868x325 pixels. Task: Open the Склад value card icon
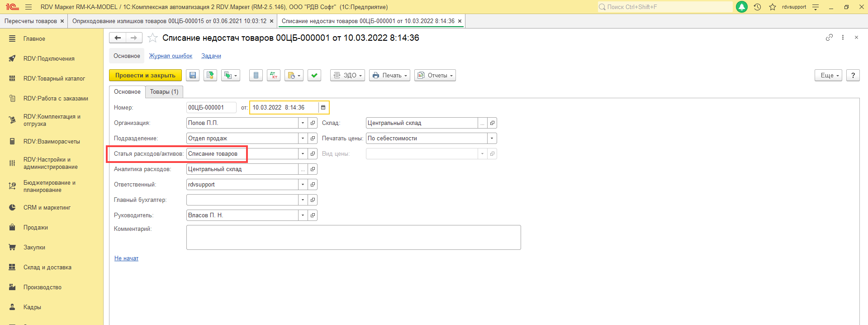point(492,123)
